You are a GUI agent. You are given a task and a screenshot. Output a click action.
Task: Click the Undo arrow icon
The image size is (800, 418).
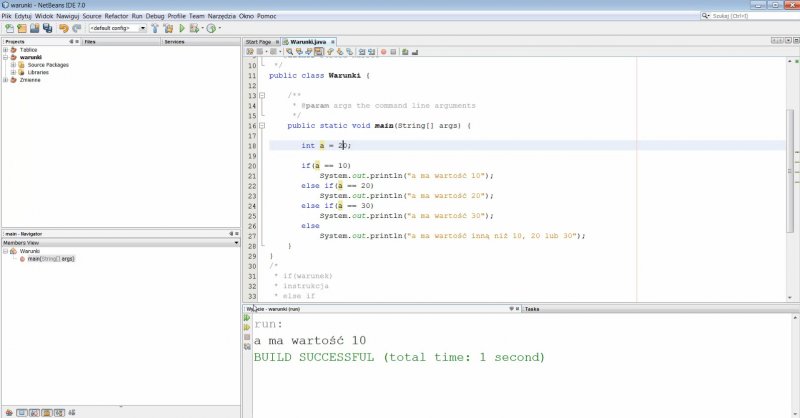[x=62, y=28]
